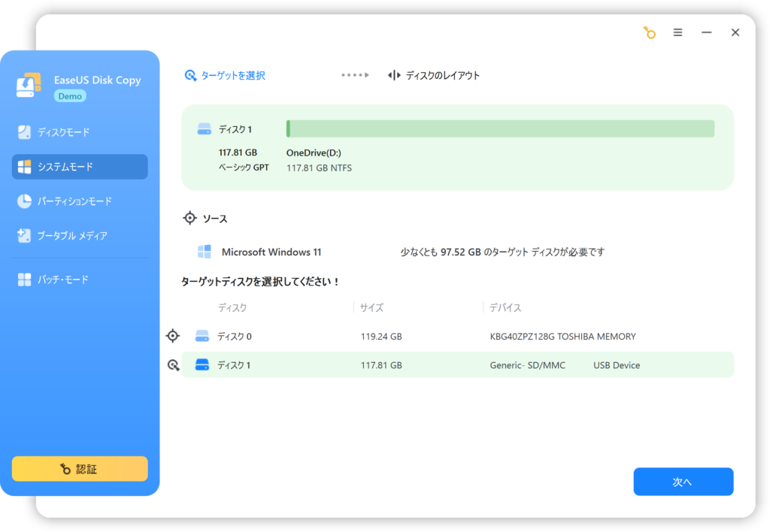
Task: Click the 117.81 GB NTFS text
Action: pyautogui.click(x=319, y=168)
